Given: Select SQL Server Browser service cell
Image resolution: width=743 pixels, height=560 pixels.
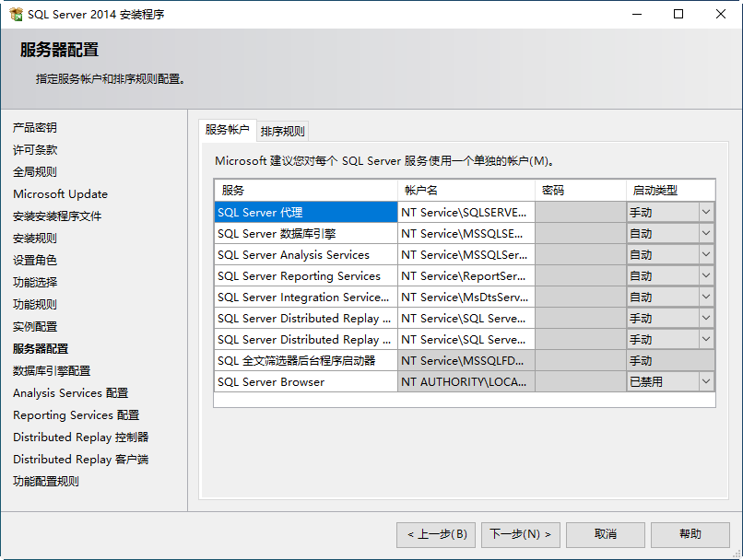Looking at the screenshot, I should click(x=306, y=381).
